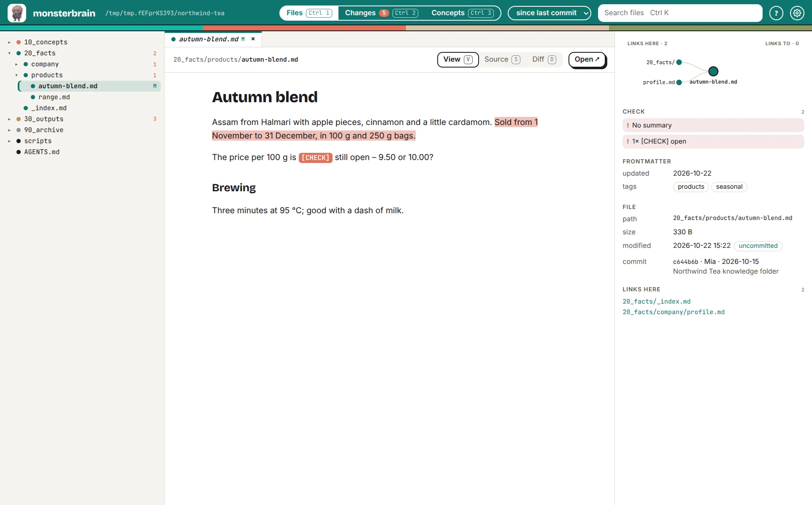Open the help question mark icon
This screenshot has width=812, height=505.
pyautogui.click(x=776, y=13)
